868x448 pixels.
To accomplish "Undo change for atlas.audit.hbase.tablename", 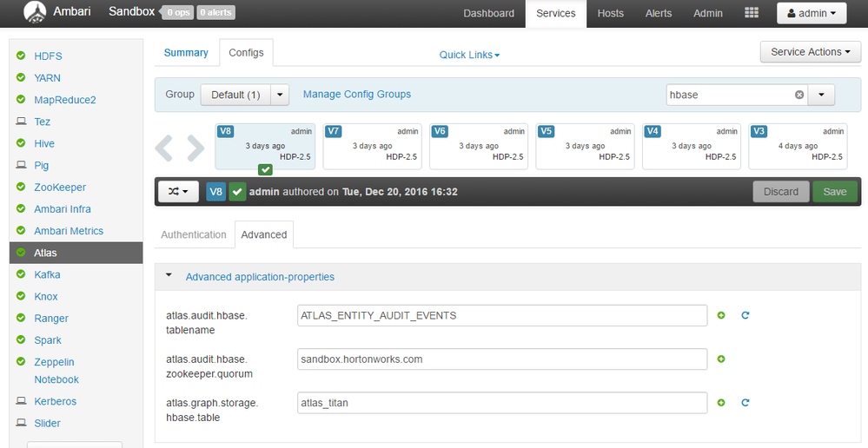I will pyautogui.click(x=745, y=315).
